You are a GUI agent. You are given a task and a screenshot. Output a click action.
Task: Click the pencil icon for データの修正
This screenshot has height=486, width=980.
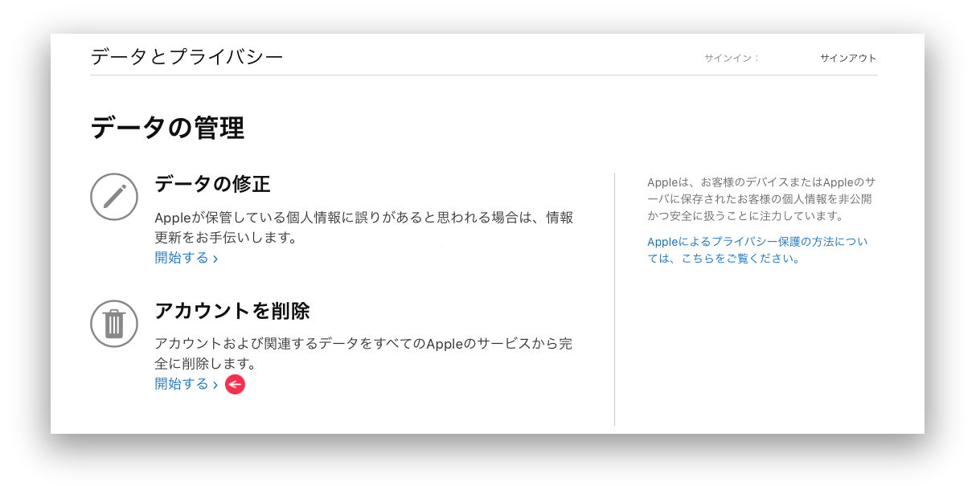click(114, 196)
